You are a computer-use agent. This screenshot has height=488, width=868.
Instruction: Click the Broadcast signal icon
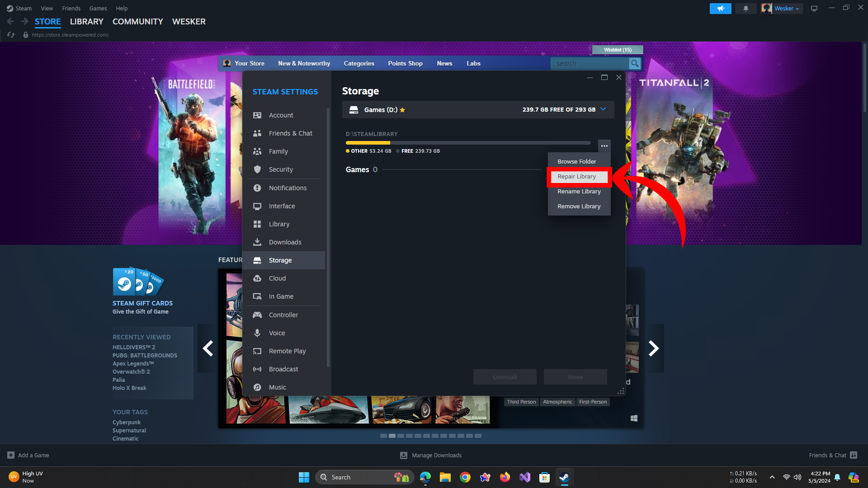click(x=257, y=369)
